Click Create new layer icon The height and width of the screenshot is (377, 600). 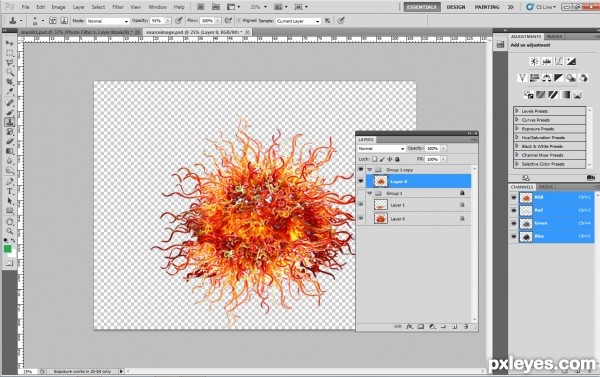(455, 326)
